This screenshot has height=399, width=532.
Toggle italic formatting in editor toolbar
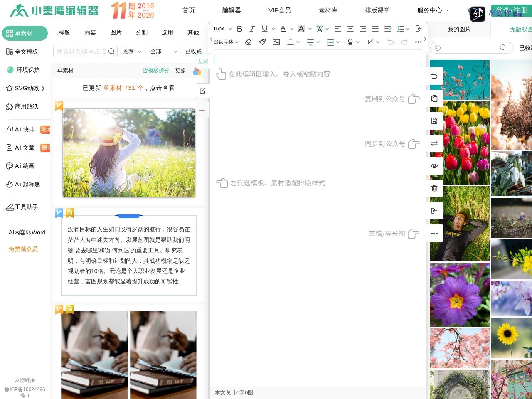coord(252,29)
